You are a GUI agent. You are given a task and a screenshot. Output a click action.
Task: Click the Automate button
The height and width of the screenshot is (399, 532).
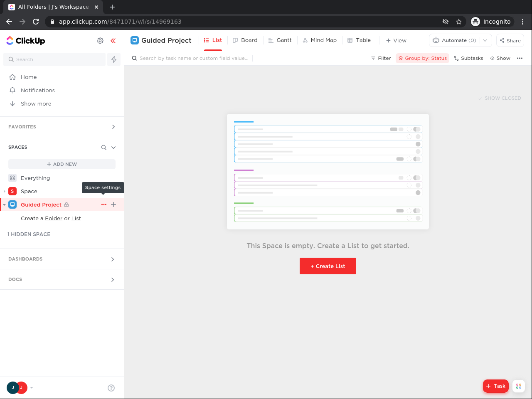pos(454,40)
